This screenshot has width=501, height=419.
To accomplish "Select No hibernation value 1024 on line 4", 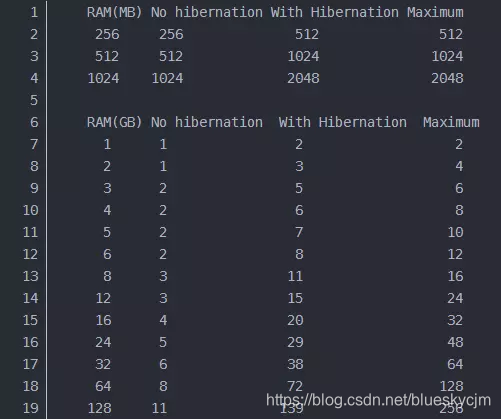I will click(167, 78).
